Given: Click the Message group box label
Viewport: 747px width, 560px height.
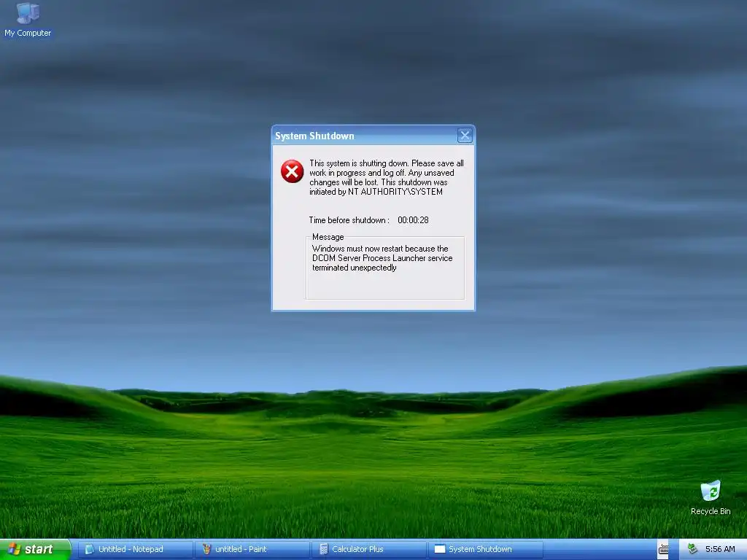Looking at the screenshot, I should coord(328,237).
